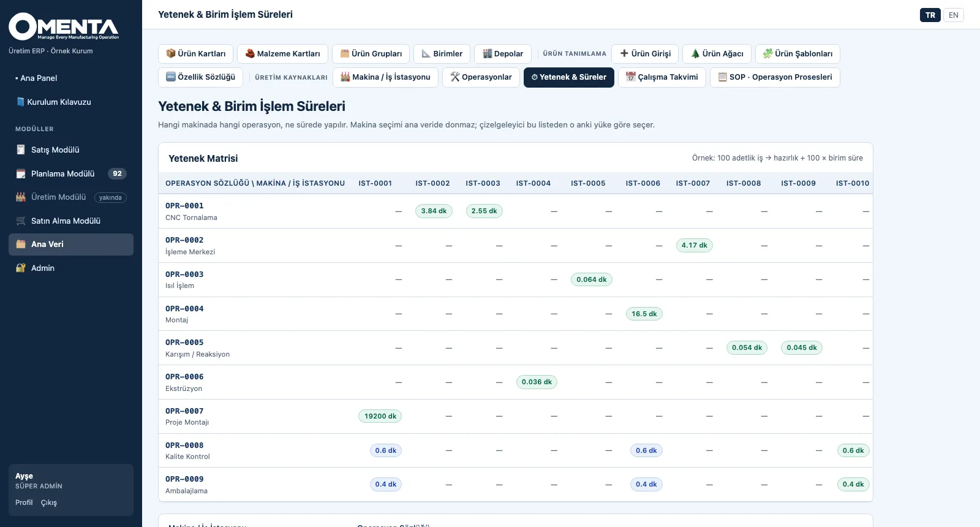Click the Kurulum Kılavuzu book icon
This screenshot has height=527, width=980.
tap(21, 102)
